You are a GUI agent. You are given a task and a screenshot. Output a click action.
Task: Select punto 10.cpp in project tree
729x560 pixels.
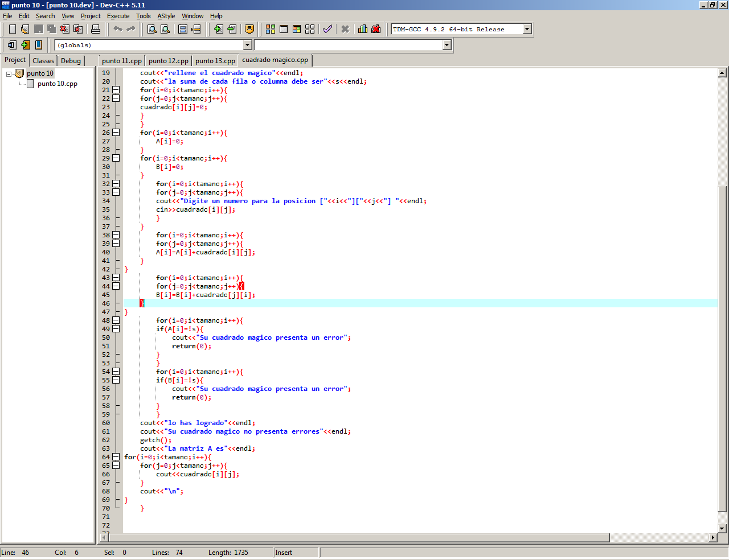pos(57,84)
